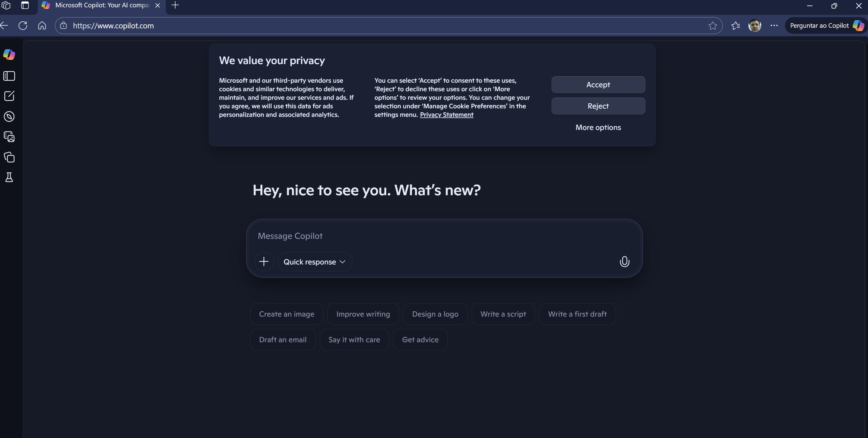Choose the Create an image suggestion
This screenshot has width=868, height=438.
[x=286, y=314]
